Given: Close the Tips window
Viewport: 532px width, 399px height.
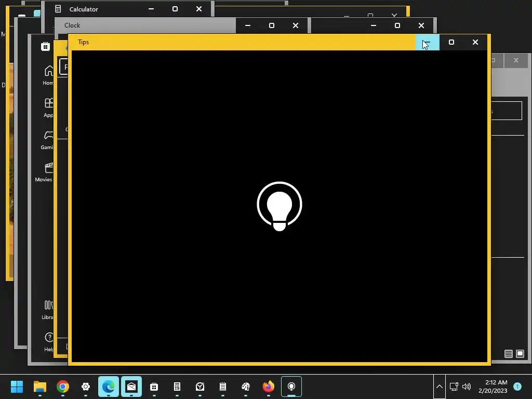Looking at the screenshot, I should (x=475, y=42).
